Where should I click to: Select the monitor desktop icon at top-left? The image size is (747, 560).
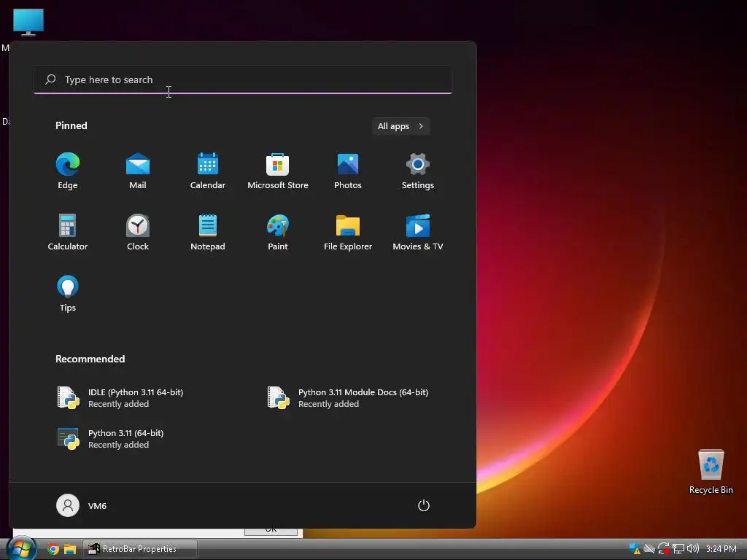(x=28, y=23)
